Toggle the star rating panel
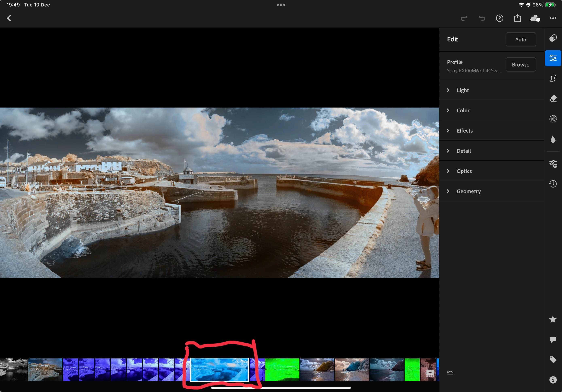Viewport: 562px width, 392px height. [553, 319]
